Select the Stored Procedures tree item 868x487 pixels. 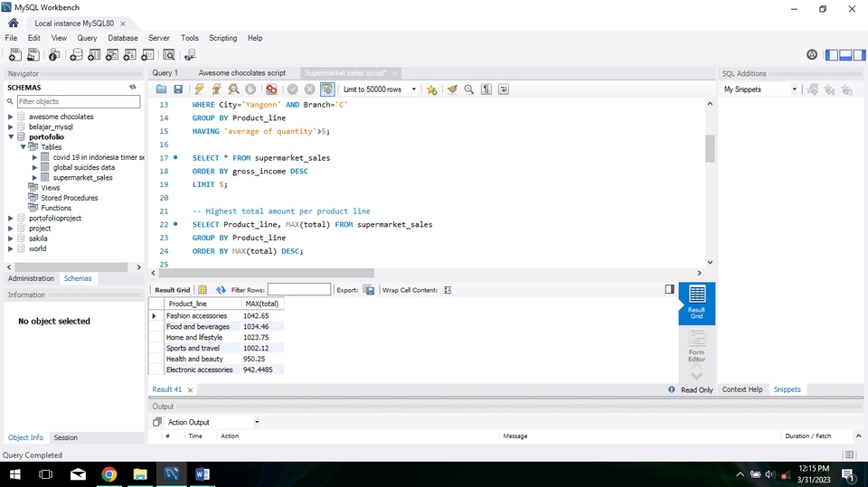[x=70, y=198]
